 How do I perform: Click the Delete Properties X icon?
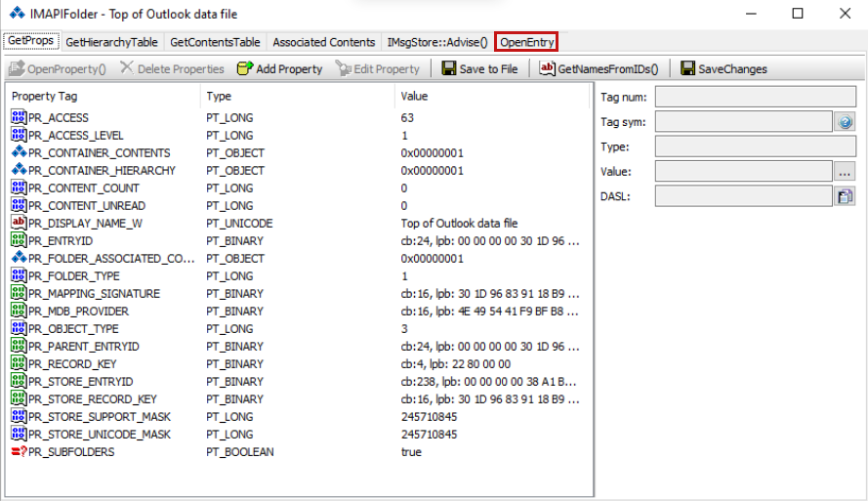pos(127,67)
